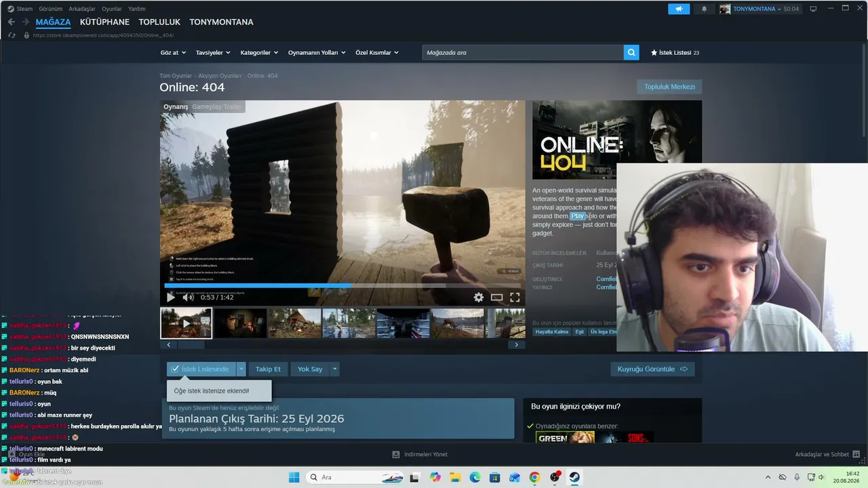Switch to the KÜTÜPHANE tab

pyautogui.click(x=104, y=22)
